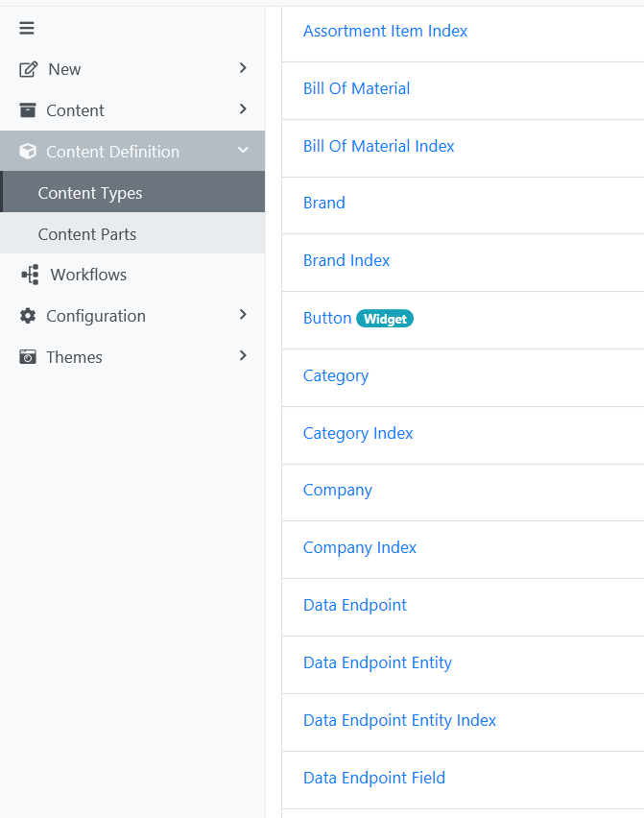This screenshot has width=644, height=818.
Task: Select the Brand Index link
Action: [x=346, y=260]
